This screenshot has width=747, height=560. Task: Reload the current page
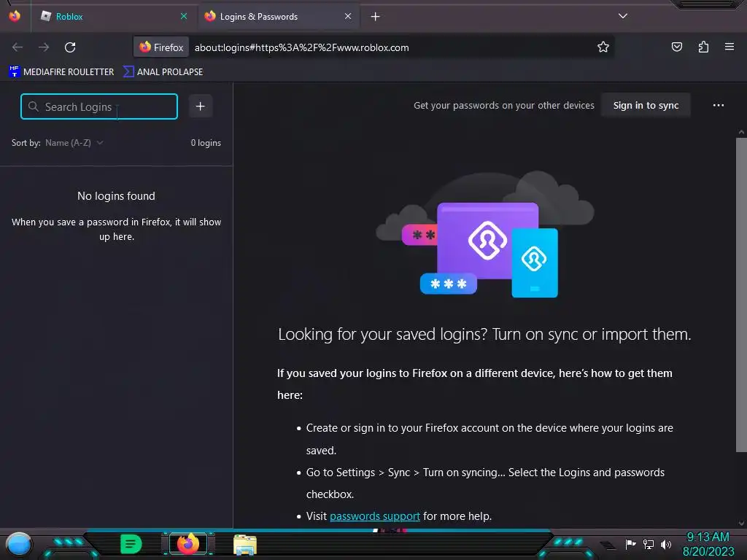pos(70,47)
